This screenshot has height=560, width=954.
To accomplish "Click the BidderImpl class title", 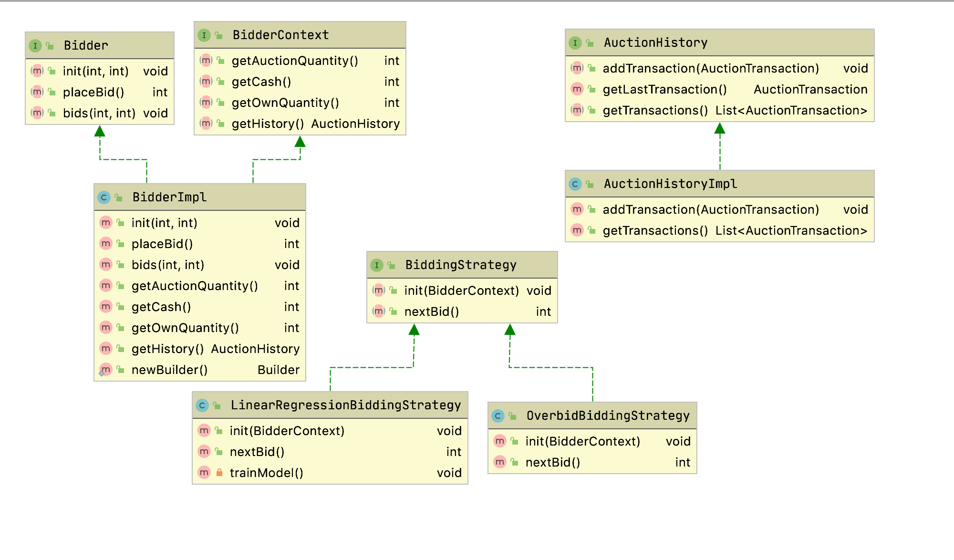I will point(169,197).
